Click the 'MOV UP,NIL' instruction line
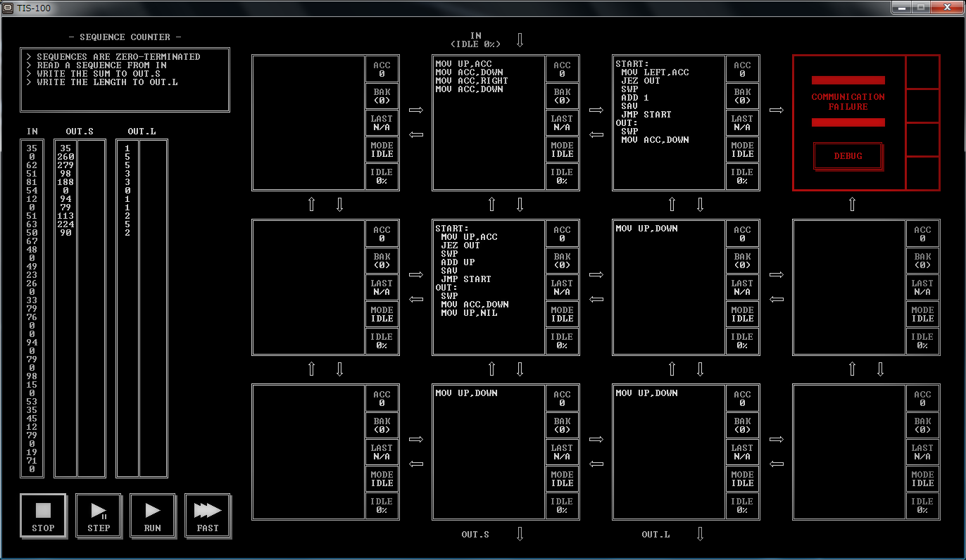The image size is (966, 560). click(x=469, y=313)
